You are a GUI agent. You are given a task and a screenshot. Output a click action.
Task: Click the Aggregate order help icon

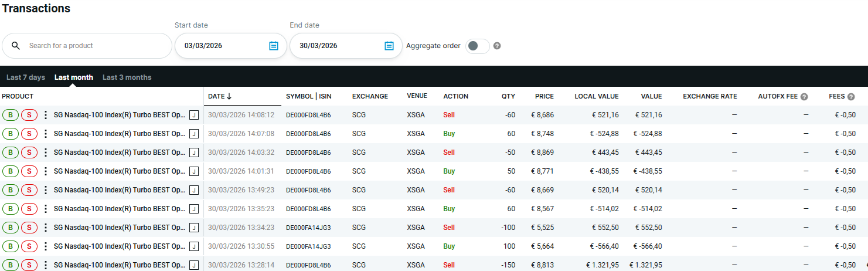[497, 46]
